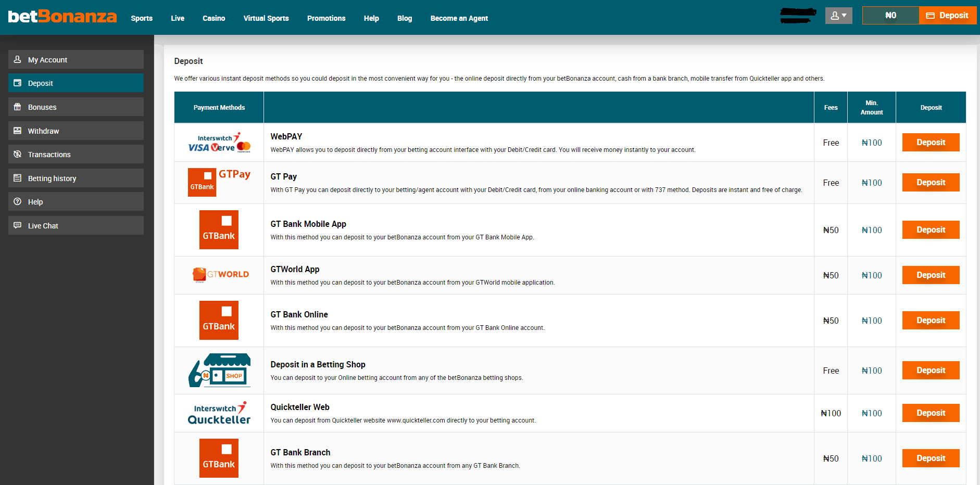This screenshot has width=980, height=485.
Task: Click the Betting Shop illustration icon
Action: [x=219, y=371]
